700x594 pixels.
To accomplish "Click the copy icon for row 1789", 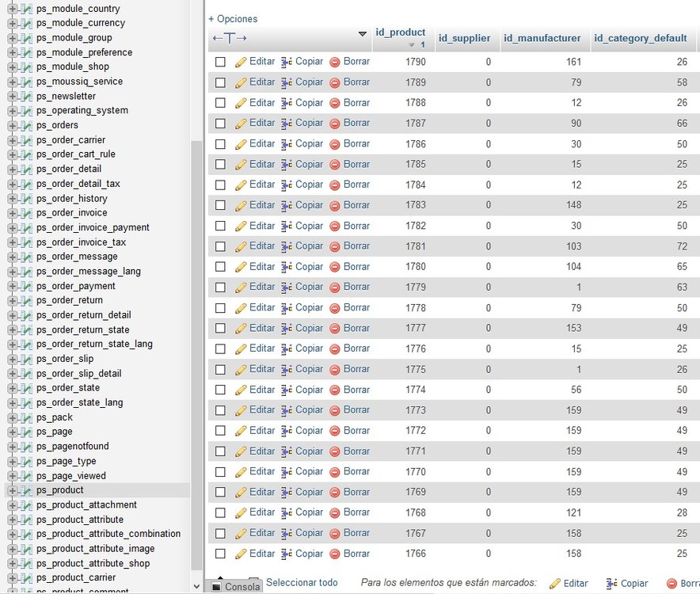I will 287,82.
